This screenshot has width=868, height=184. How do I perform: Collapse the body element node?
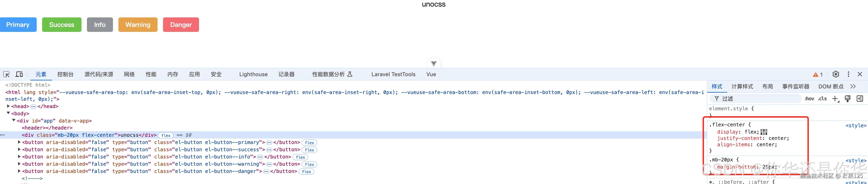[8, 113]
